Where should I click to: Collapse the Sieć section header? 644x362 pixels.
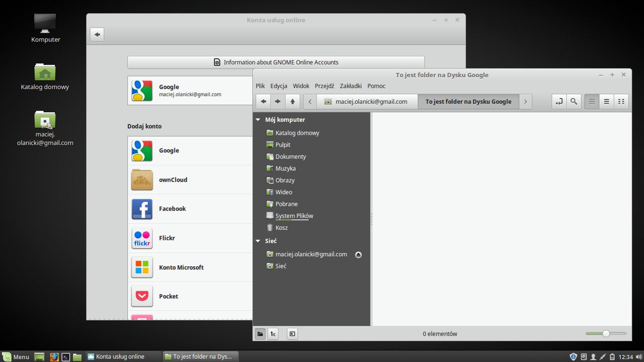[x=258, y=241]
